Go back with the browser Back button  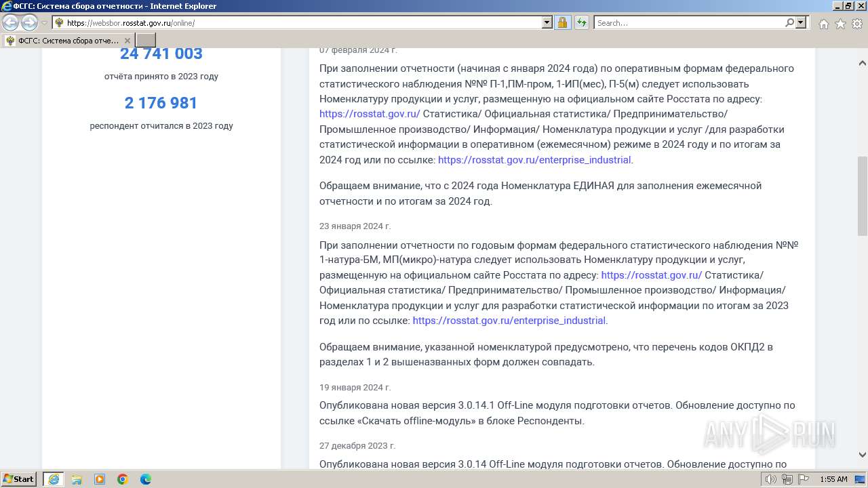(10, 23)
